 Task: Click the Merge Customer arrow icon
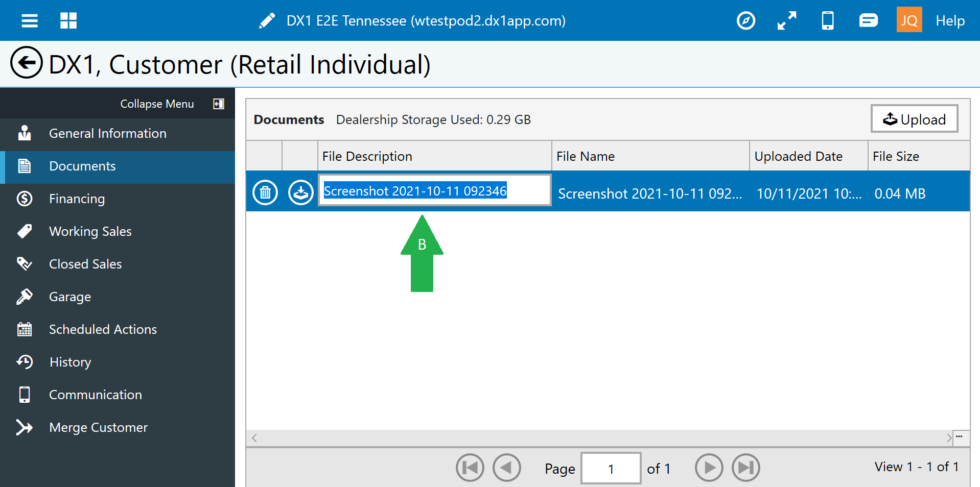pos(25,427)
